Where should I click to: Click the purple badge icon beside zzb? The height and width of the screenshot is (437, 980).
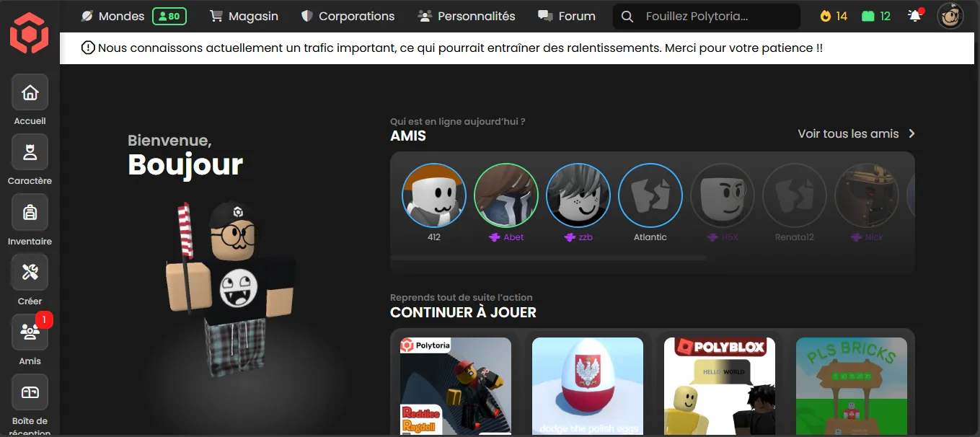pos(570,237)
